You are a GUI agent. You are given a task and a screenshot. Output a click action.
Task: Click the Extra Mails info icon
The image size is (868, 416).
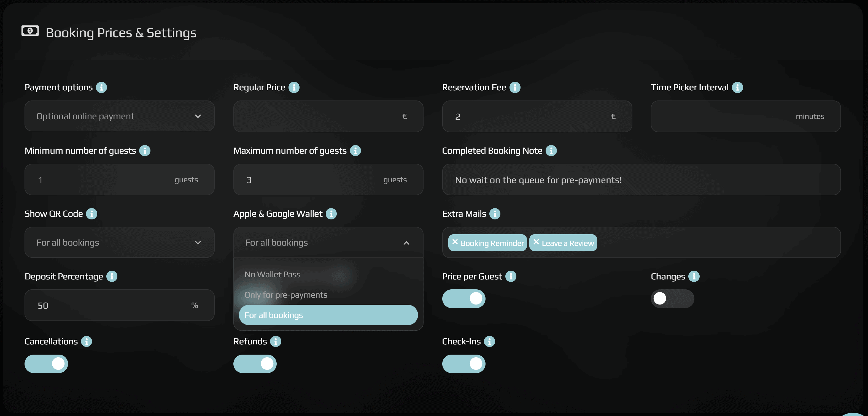click(495, 214)
